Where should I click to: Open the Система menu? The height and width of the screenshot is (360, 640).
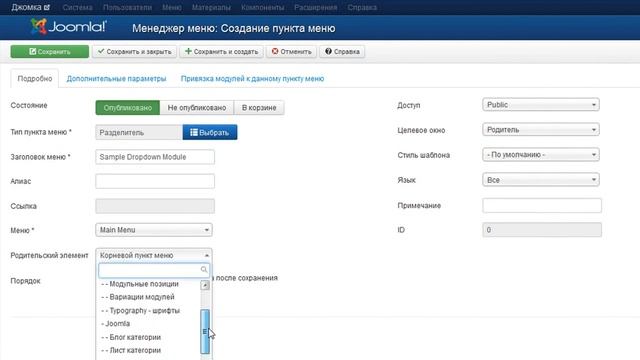tap(77, 7)
